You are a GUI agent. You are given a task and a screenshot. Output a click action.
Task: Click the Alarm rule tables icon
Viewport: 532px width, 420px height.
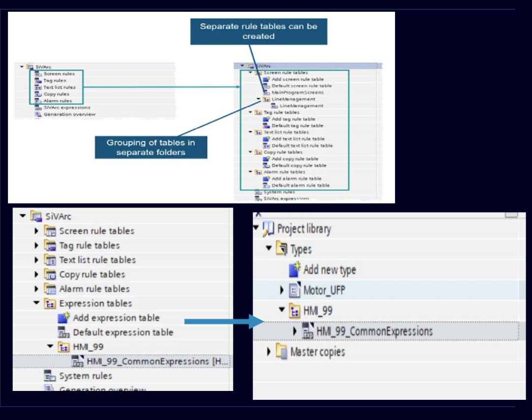(50, 289)
